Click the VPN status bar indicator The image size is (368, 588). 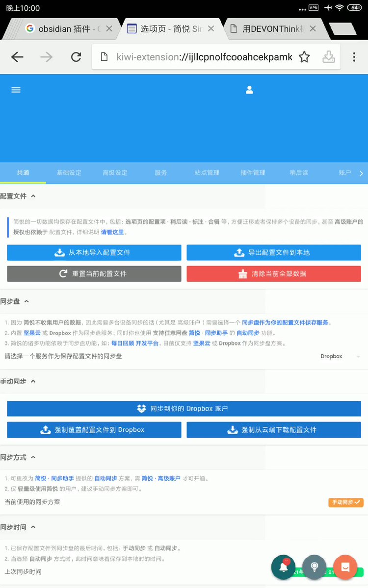pyautogui.click(x=314, y=8)
